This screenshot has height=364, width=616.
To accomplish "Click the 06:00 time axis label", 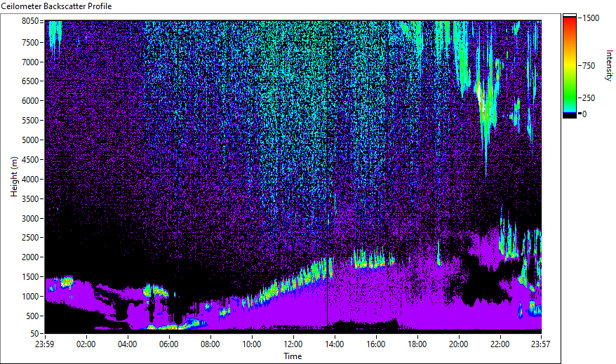I will (169, 344).
